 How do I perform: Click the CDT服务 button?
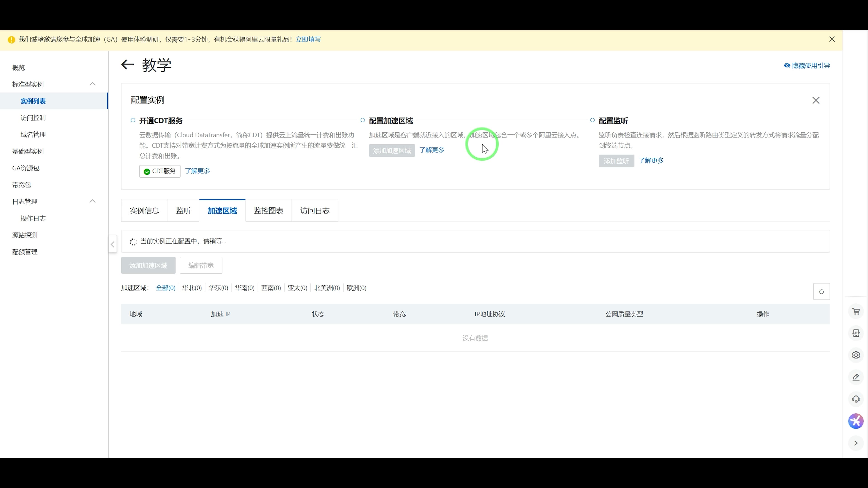(160, 171)
